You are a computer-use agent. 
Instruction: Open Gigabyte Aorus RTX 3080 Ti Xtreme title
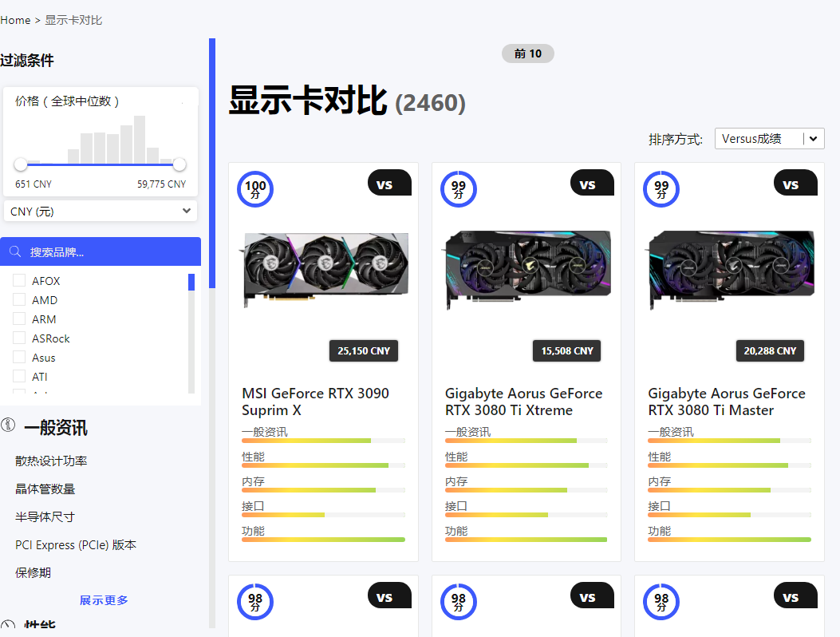click(523, 402)
